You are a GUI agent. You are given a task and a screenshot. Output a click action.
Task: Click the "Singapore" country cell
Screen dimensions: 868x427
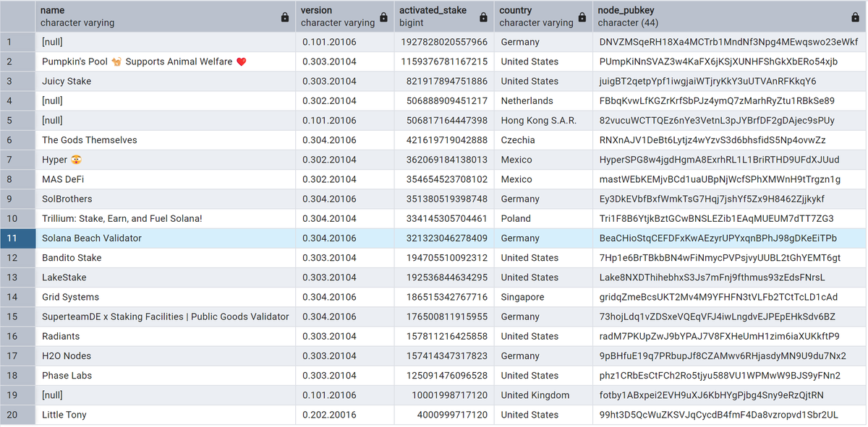coord(542,297)
